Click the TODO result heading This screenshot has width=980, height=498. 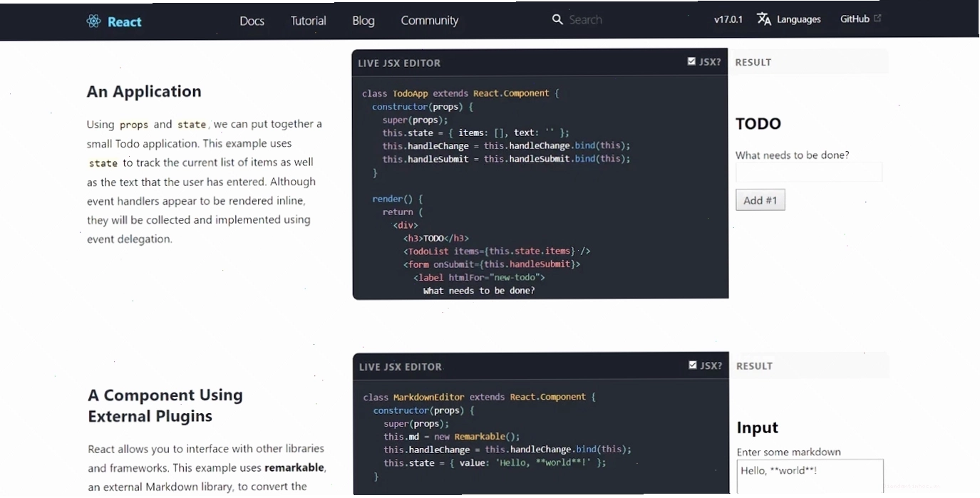pos(758,123)
